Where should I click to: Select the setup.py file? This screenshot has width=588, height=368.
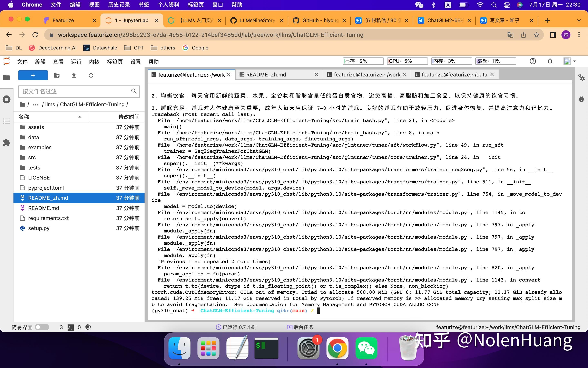click(x=79, y=228)
